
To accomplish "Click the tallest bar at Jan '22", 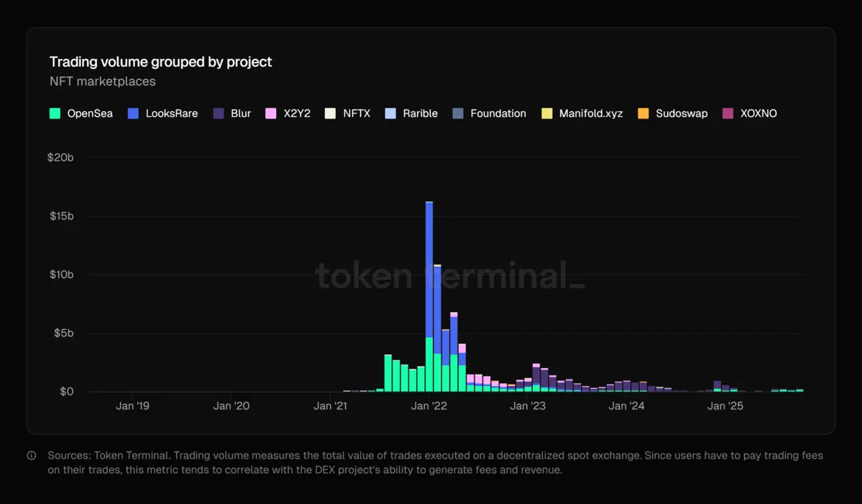I will tap(429, 288).
